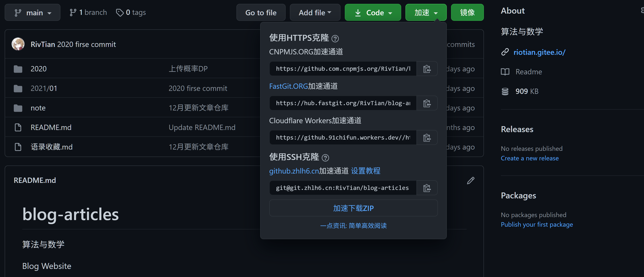
Task: Copy the Cloudflare Workers clone URL
Action: (427, 137)
